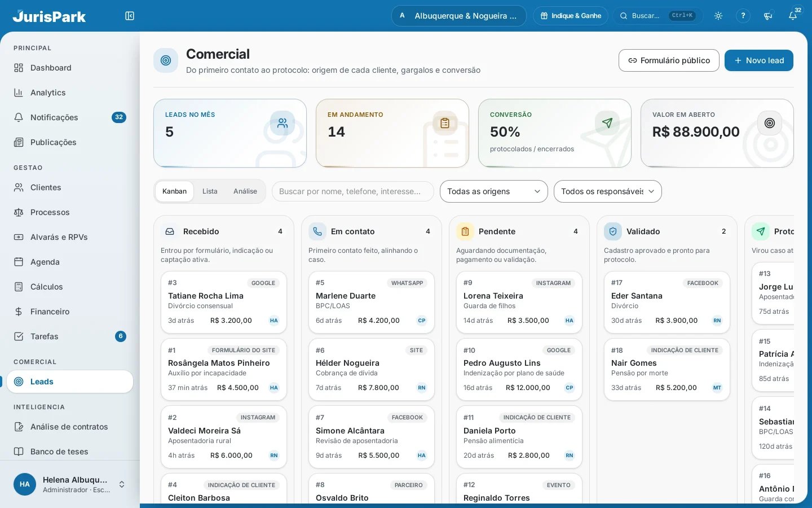Click Valor em aberto target icon

pyautogui.click(x=770, y=123)
